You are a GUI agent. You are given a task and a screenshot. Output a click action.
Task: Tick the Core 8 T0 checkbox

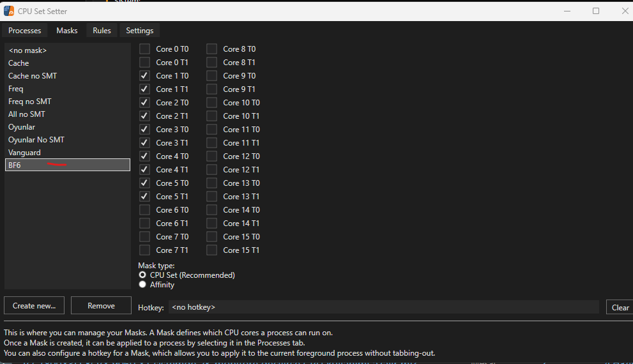coord(211,49)
